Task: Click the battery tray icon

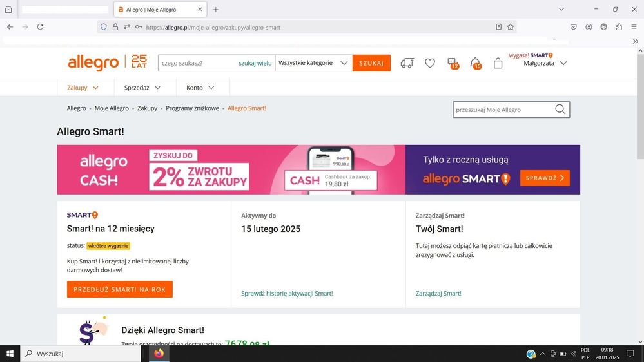Action: pos(563,354)
